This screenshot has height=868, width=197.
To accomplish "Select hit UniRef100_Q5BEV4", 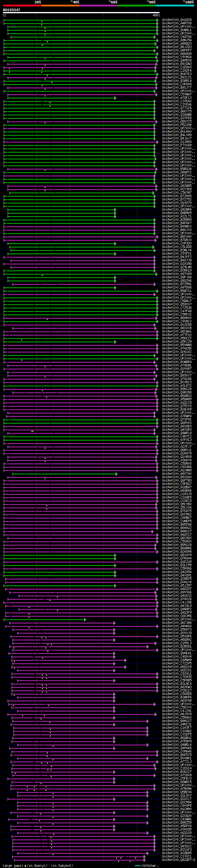I will (x=177, y=792).
